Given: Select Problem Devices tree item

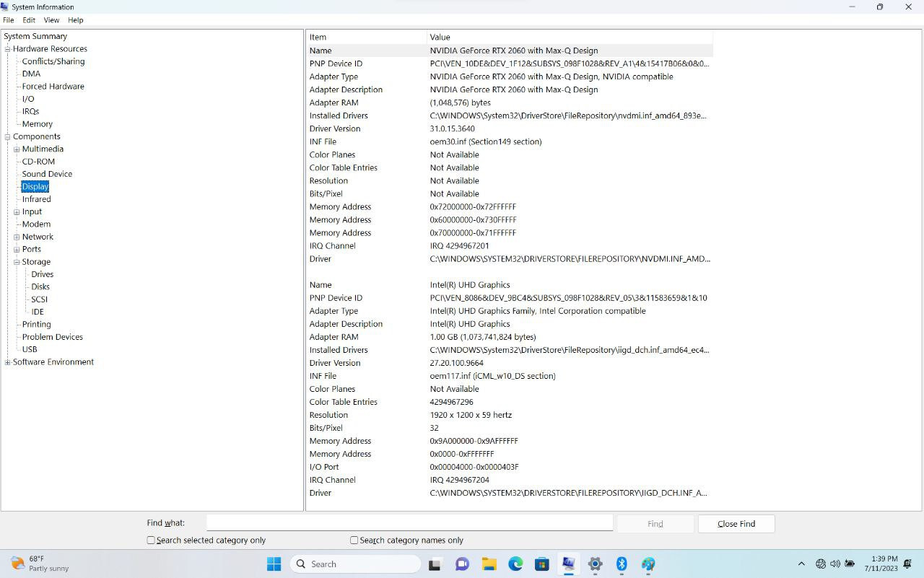Looking at the screenshot, I should click(x=52, y=337).
